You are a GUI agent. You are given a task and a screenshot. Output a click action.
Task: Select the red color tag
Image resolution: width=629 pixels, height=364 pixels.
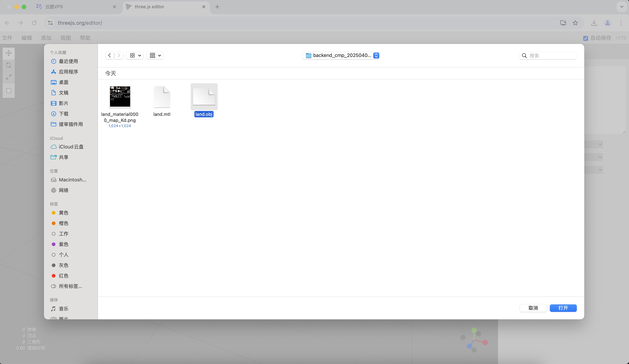coord(63,276)
